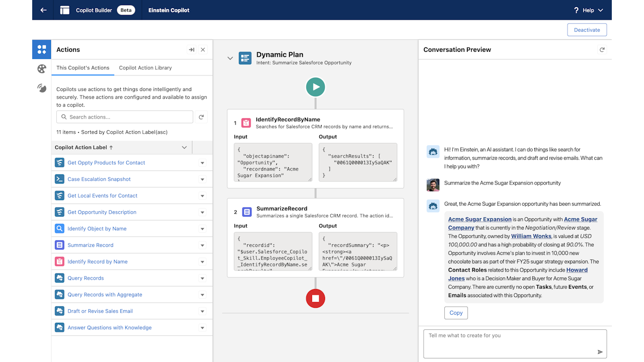This screenshot has height=362, width=644.
Task: Open Copilot Action Label column menu chevron
Action: (x=184, y=147)
